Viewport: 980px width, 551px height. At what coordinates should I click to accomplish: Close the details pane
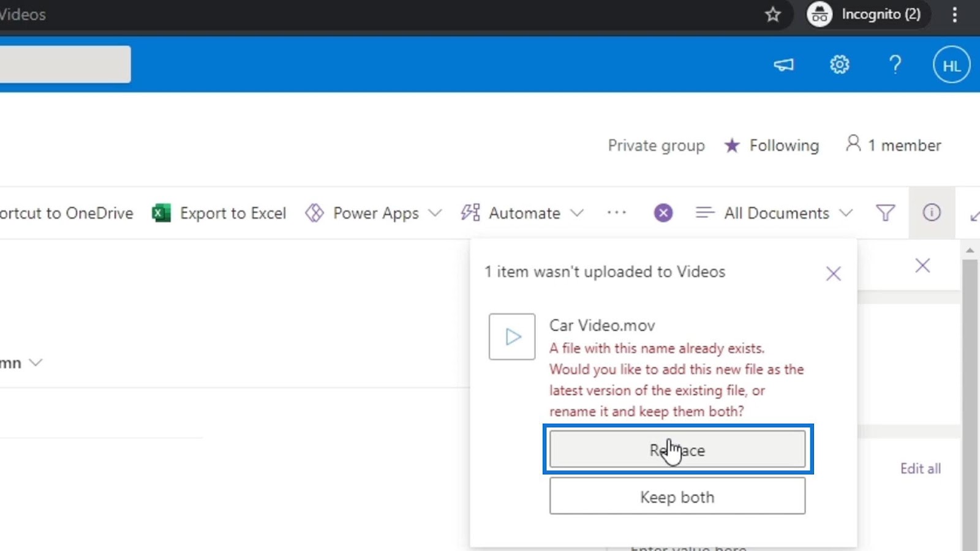click(922, 265)
